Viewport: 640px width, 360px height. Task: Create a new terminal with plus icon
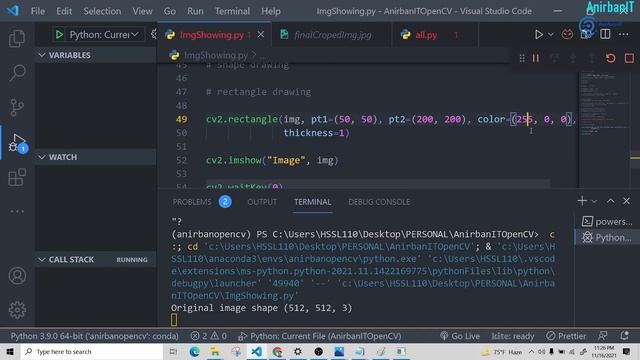pos(582,201)
